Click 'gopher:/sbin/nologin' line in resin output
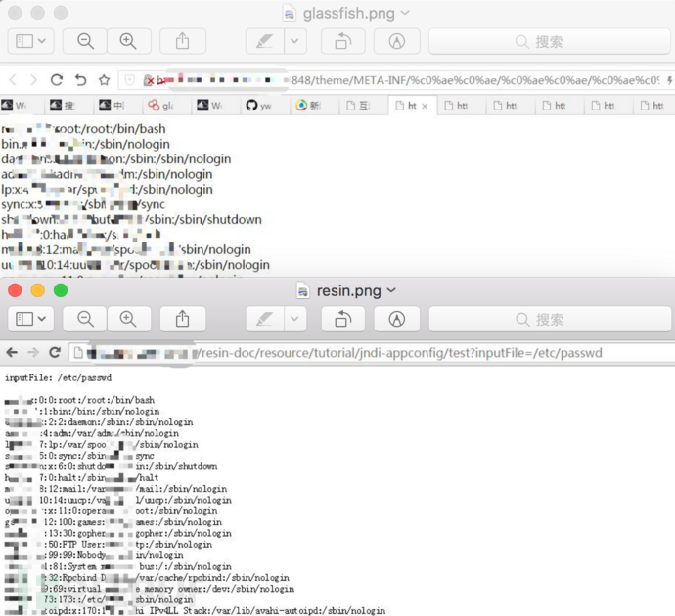Viewport: 675px width, 616px height. tap(118, 533)
